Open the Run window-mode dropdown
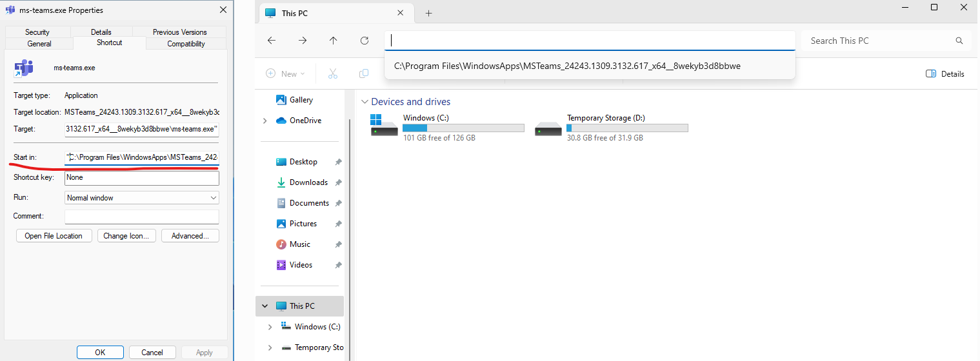The height and width of the screenshot is (361, 980). (142, 198)
